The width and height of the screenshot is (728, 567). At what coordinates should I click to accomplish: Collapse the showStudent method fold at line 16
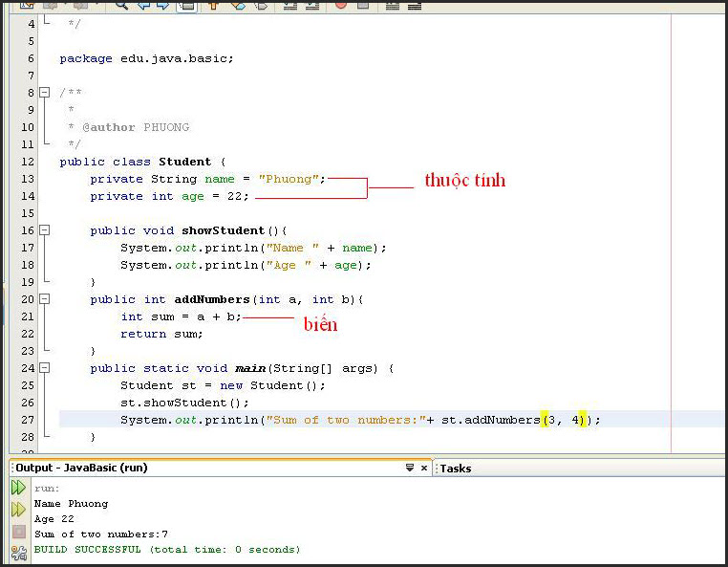click(x=45, y=230)
